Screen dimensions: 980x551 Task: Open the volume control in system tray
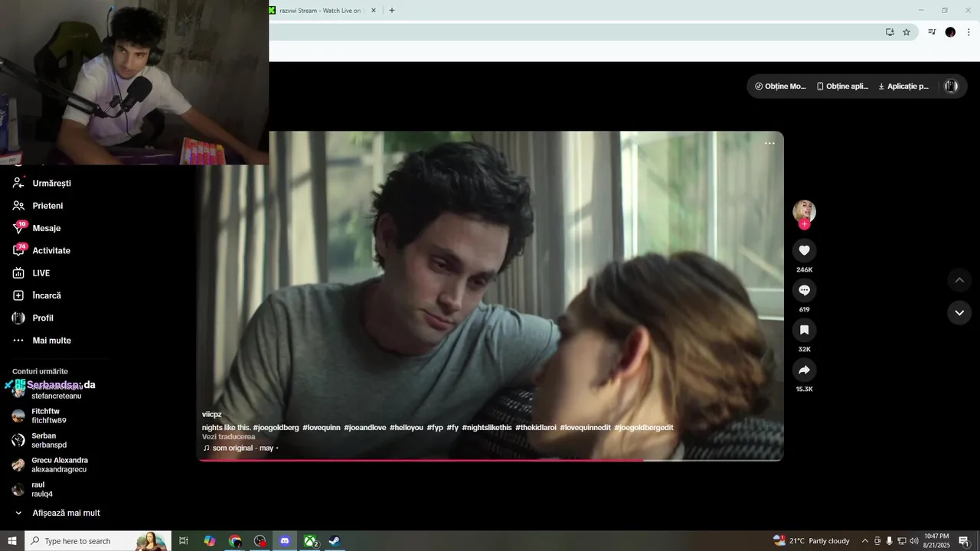914,541
